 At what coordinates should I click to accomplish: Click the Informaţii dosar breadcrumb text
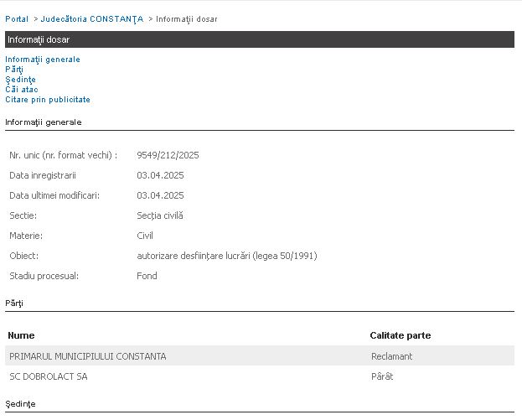pos(186,19)
